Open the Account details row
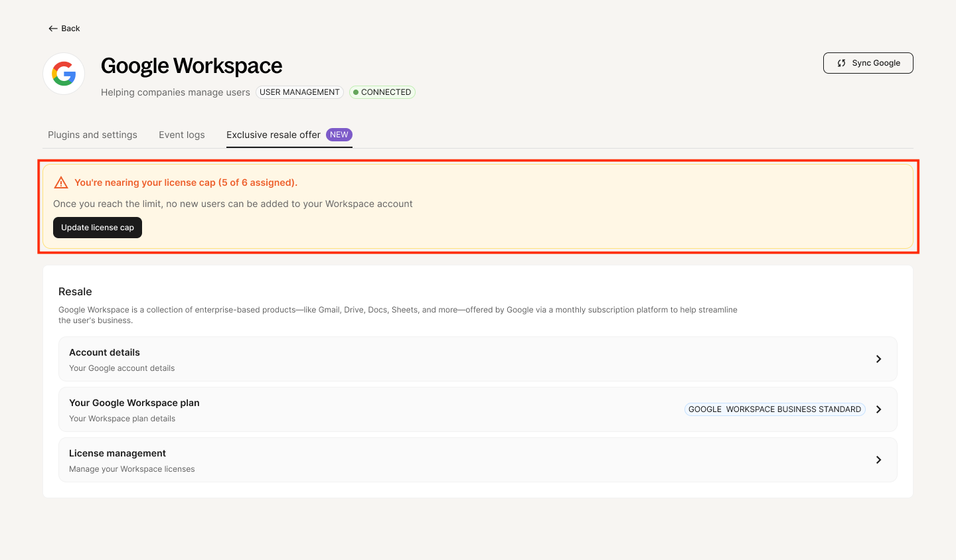Screen dimensions: 956x560 478,359
